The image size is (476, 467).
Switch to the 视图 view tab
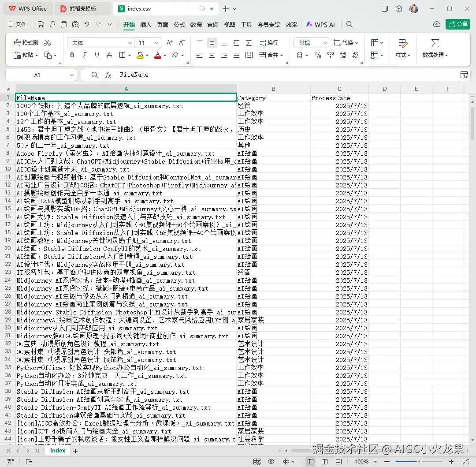click(x=229, y=25)
